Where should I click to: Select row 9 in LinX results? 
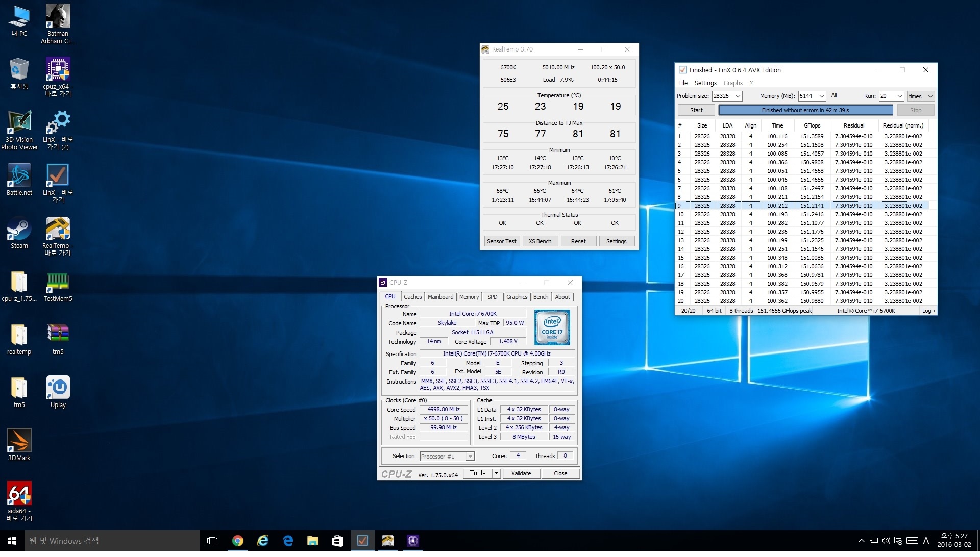(801, 206)
